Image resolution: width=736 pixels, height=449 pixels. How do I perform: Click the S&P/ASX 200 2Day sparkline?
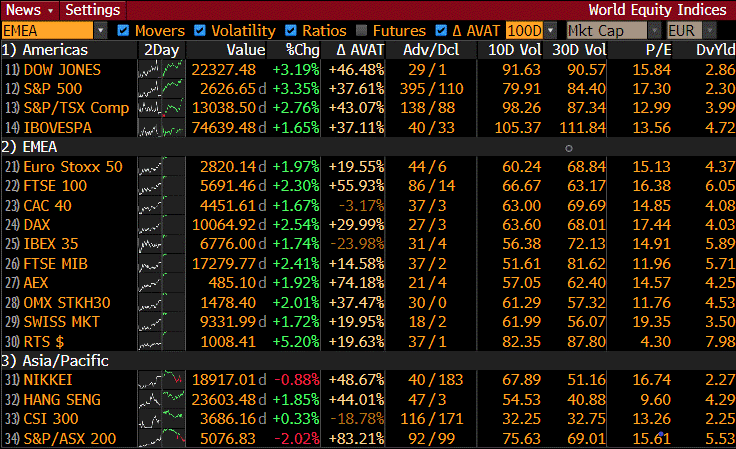click(161, 439)
